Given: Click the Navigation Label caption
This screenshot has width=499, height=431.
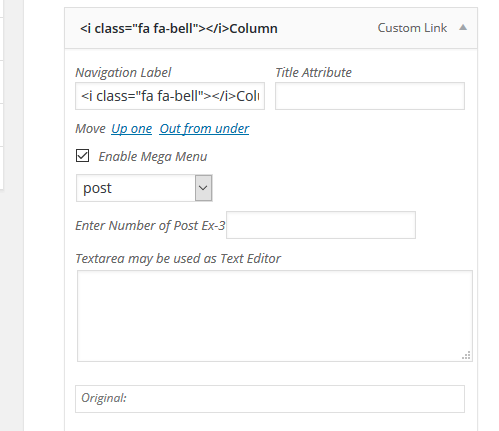Looking at the screenshot, I should 123,73.
